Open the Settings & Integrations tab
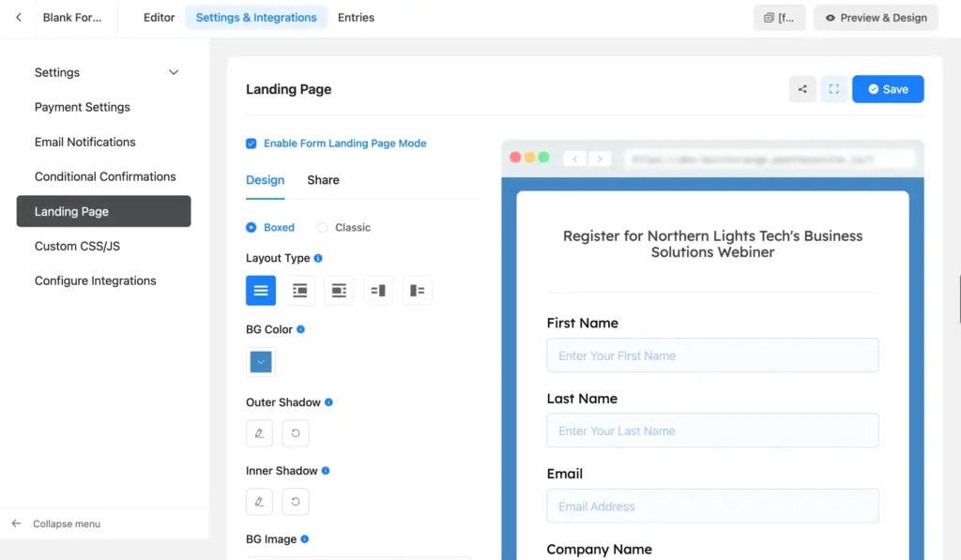Screen dimensions: 961x560 [256, 18]
